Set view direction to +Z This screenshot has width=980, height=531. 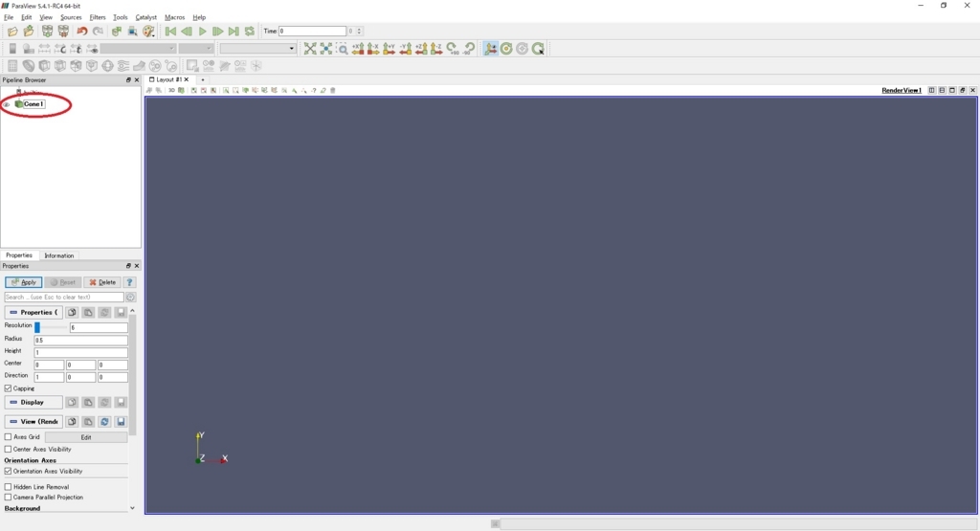point(421,49)
